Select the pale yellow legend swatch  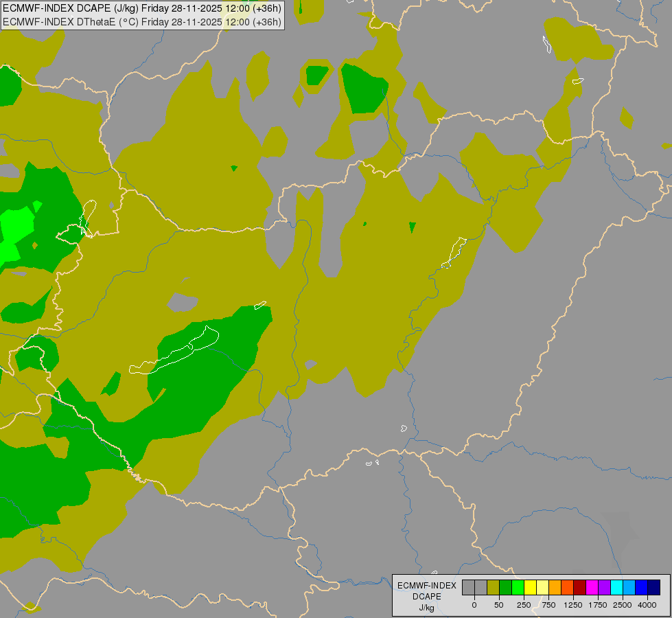[x=542, y=588]
